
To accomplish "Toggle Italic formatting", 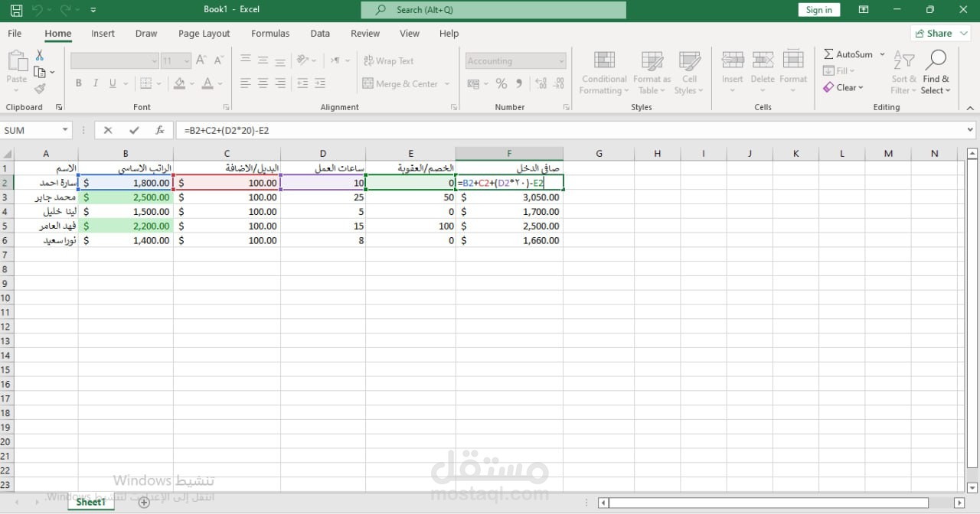I will click(x=96, y=83).
